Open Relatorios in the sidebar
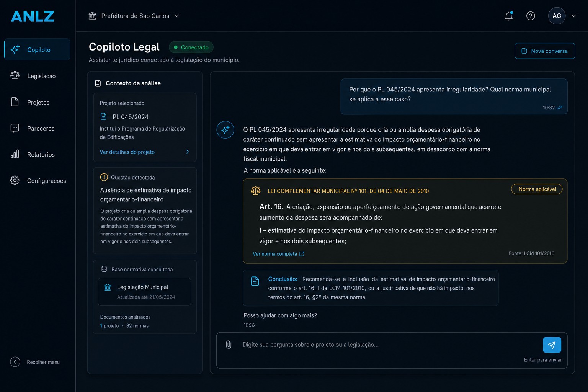 tap(37, 154)
